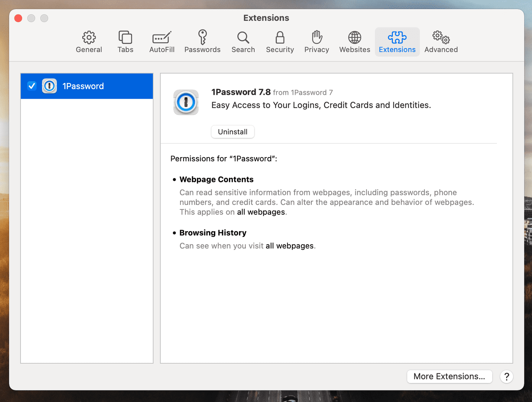Open Search preferences magnifier icon
Viewport: 532px width, 402px height.
(243, 37)
